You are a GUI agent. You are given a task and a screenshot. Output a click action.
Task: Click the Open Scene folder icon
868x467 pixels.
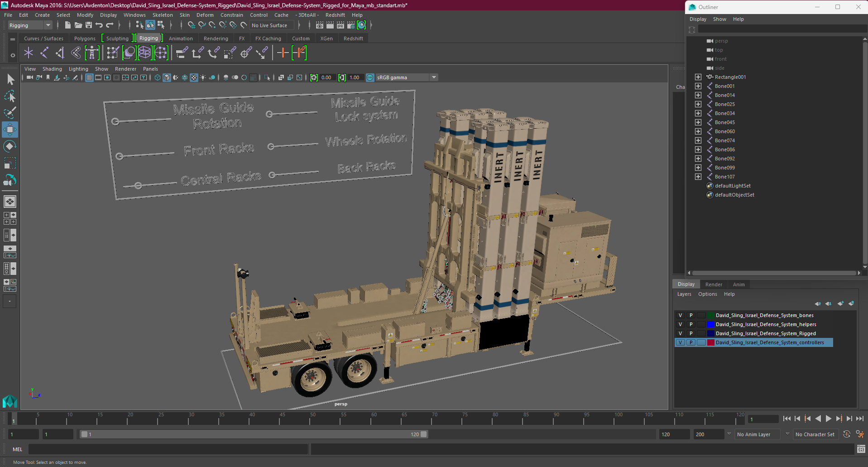tap(78, 25)
